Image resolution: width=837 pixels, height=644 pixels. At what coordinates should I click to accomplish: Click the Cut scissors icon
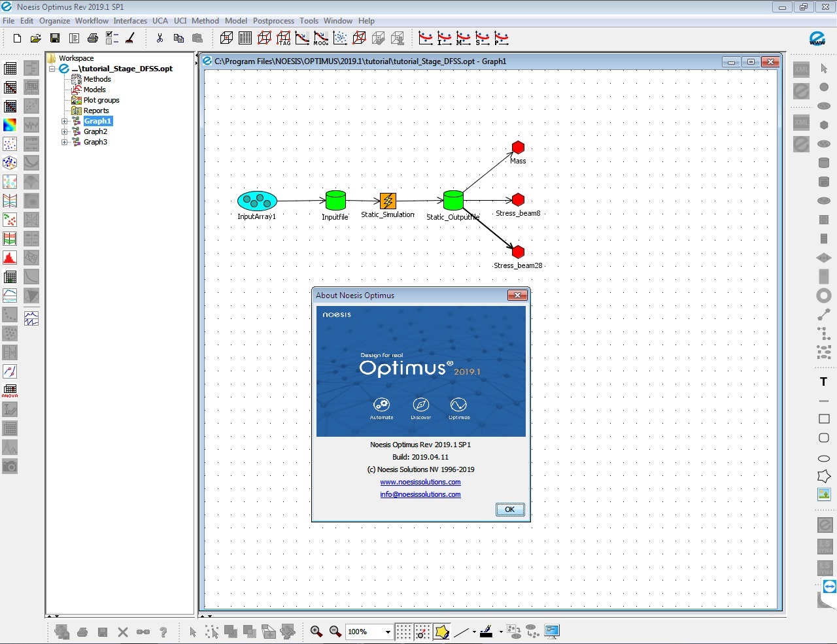pyautogui.click(x=160, y=39)
